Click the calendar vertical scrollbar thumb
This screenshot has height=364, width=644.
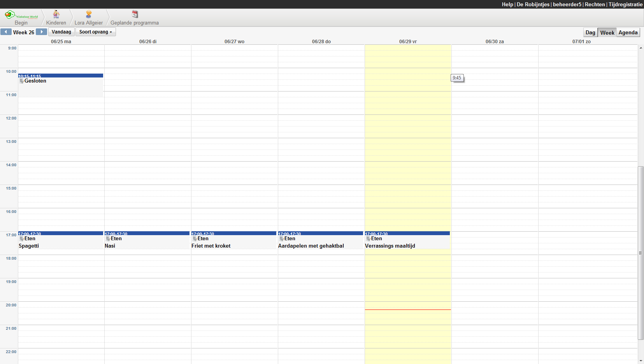coord(640,253)
